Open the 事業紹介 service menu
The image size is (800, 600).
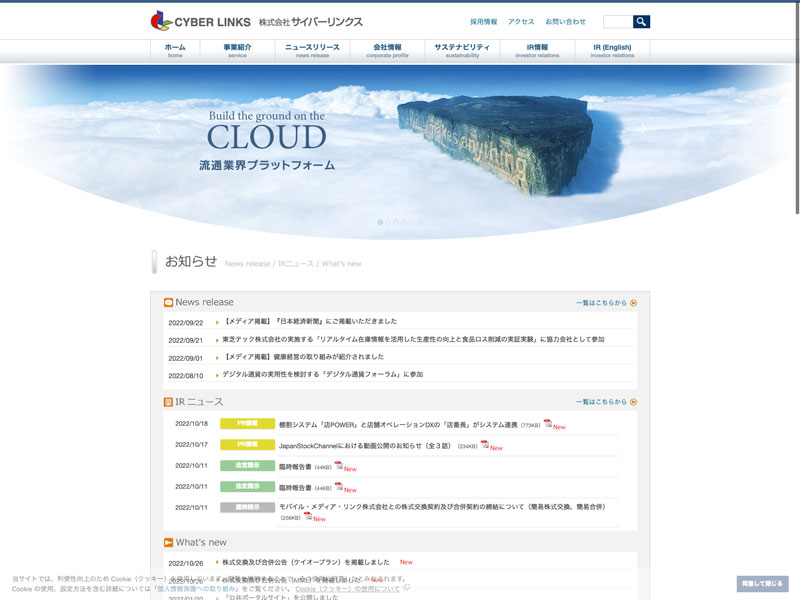coord(237,50)
